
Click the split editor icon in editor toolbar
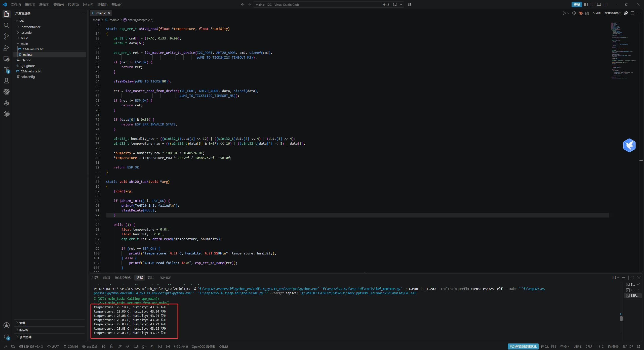pyautogui.click(x=632, y=13)
